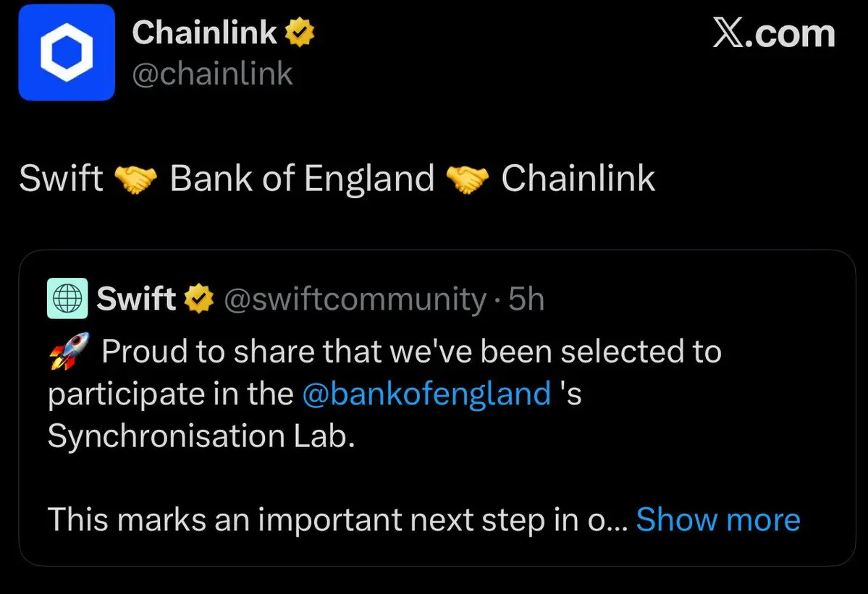The width and height of the screenshot is (868, 594).
Task: Click the Swift display name
Action: pos(136,298)
